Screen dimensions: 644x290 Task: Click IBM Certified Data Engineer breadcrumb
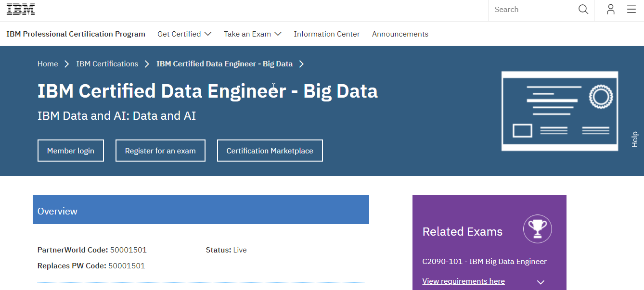pyautogui.click(x=224, y=64)
